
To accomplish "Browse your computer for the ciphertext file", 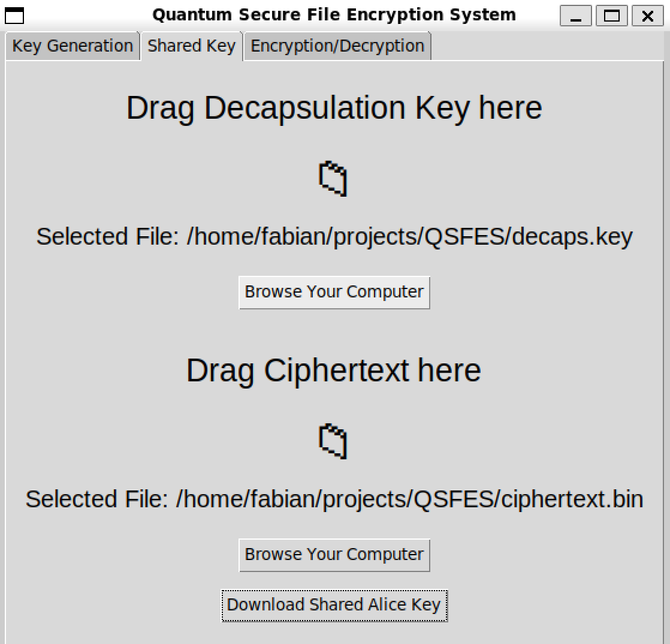I will tap(334, 555).
